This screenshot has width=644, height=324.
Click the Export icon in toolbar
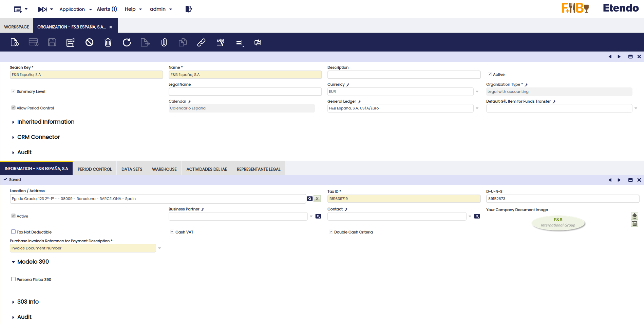tap(145, 42)
